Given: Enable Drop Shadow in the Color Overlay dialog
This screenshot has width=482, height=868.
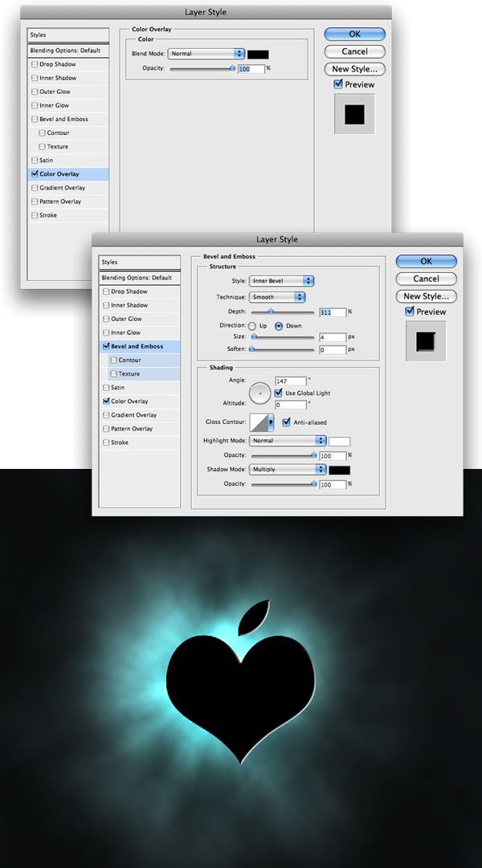Looking at the screenshot, I should [35, 64].
